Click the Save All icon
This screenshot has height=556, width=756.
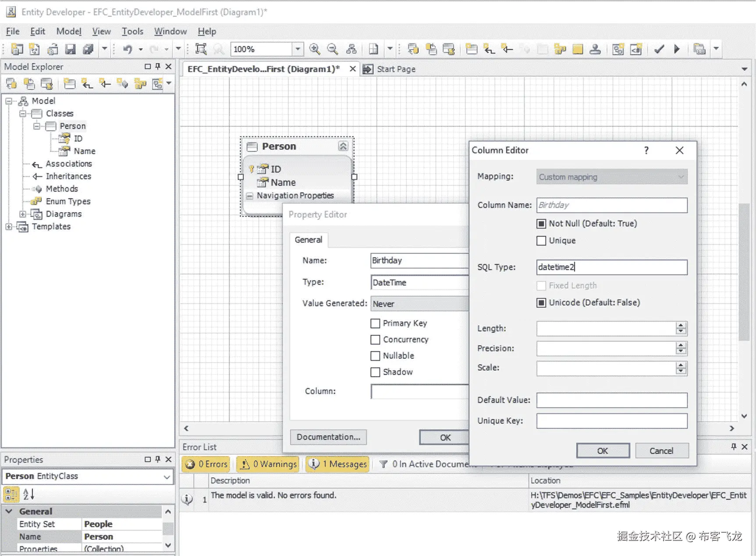(88, 49)
